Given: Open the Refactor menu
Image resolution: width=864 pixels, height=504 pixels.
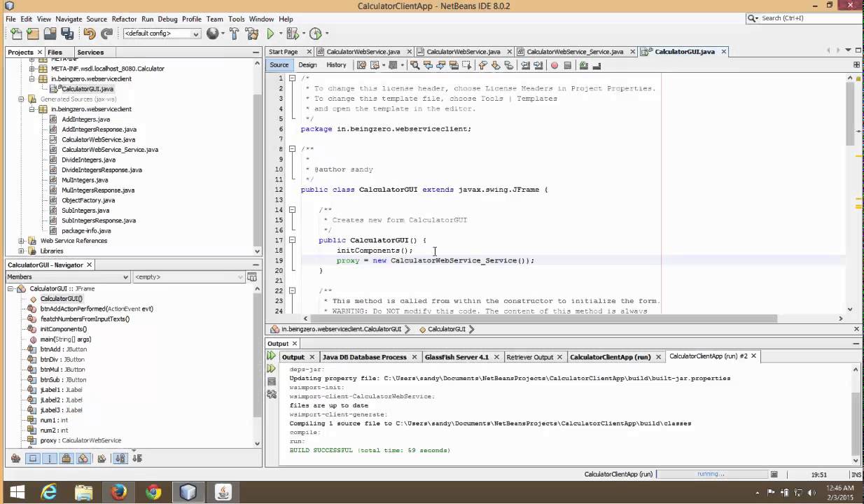Looking at the screenshot, I should [124, 19].
